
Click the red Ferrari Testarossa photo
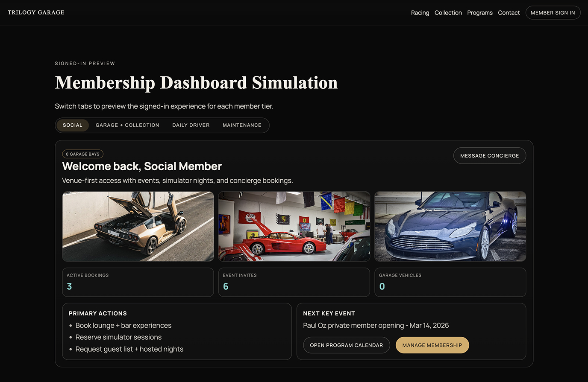click(x=294, y=226)
